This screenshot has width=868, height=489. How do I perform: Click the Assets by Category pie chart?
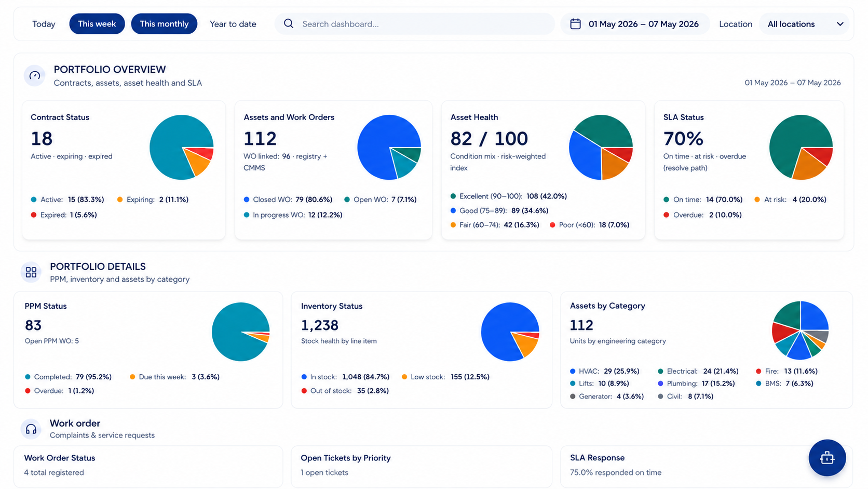pyautogui.click(x=800, y=330)
